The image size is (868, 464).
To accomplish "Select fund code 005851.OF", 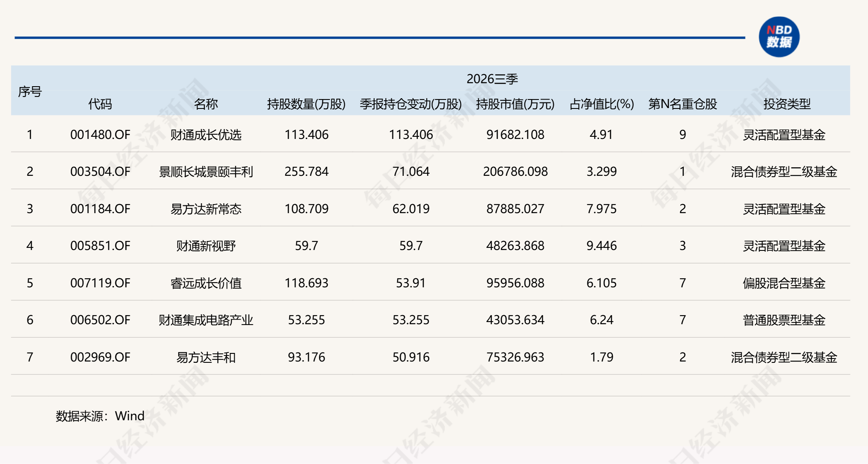I will pyautogui.click(x=100, y=246).
